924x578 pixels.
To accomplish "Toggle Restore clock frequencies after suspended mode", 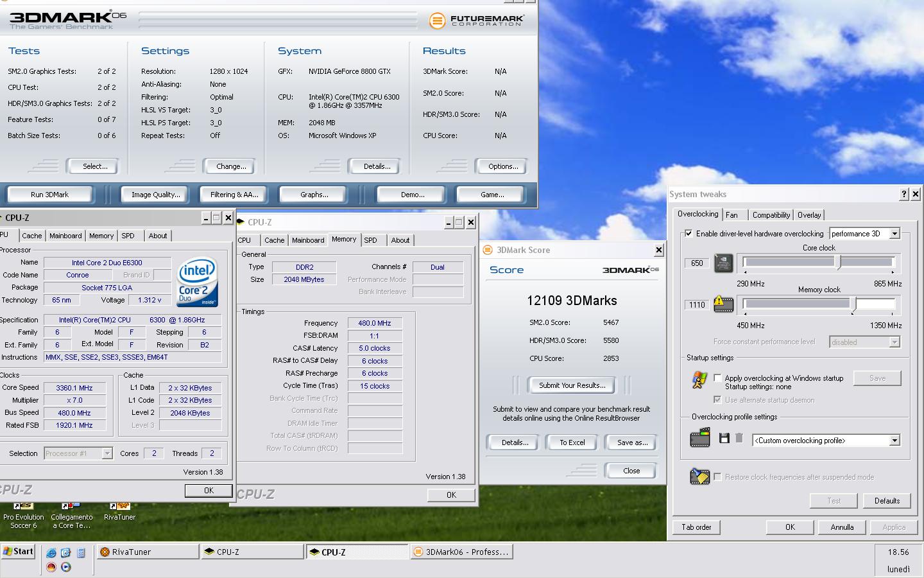I will [717, 477].
